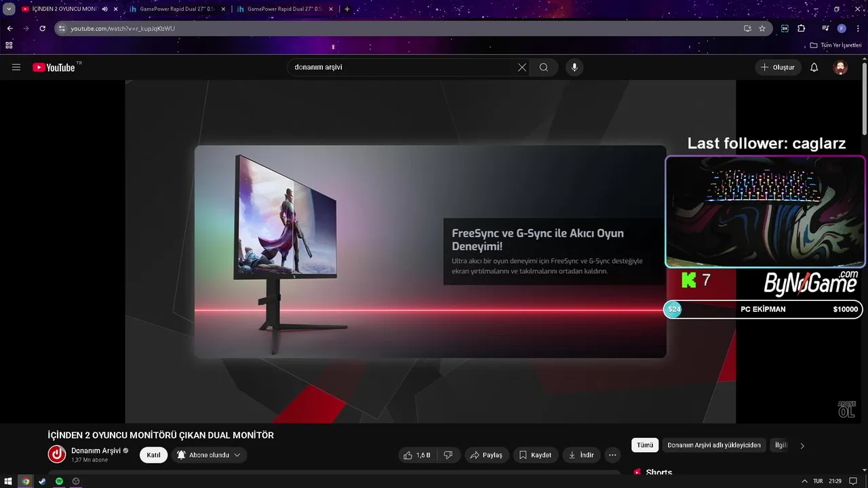Viewport: 868px width, 488px height.
Task: Click the page vertical scrollbar
Action: [x=865, y=98]
